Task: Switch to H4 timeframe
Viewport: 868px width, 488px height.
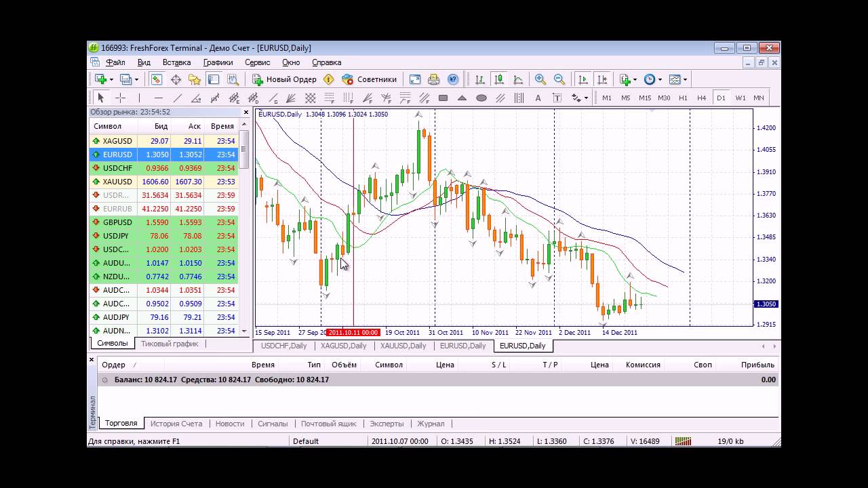Action: tap(702, 98)
